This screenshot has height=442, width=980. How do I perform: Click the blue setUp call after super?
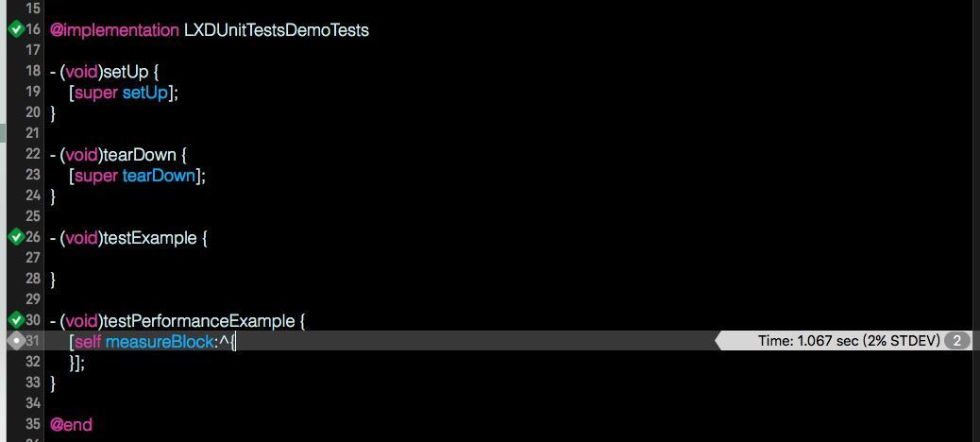[145, 93]
